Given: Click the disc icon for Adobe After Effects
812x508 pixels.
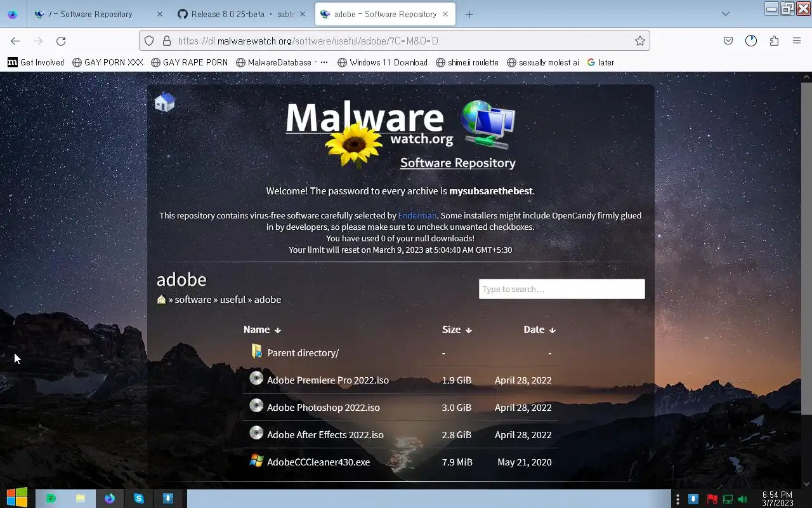Looking at the screenshot, I should point(256,433).
